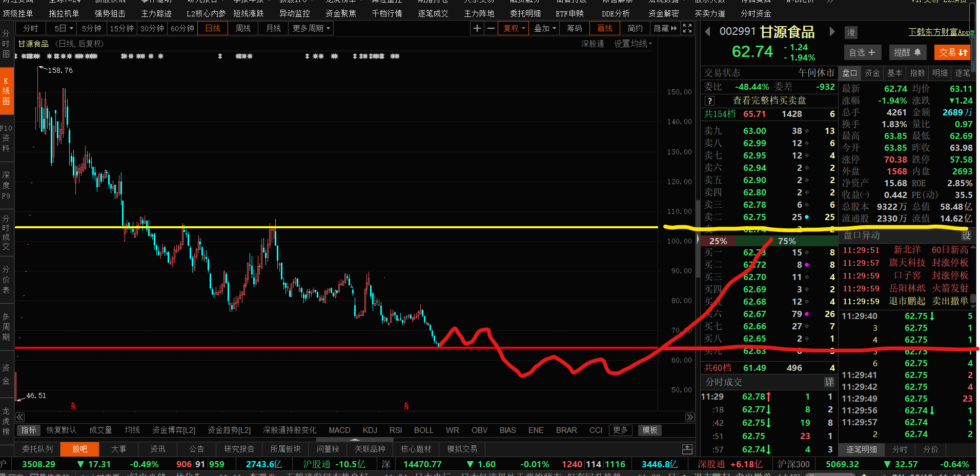Switch to the 月线 monthly chart tab
The height and width of the screenshot is (476, 980).
[274, 28]
